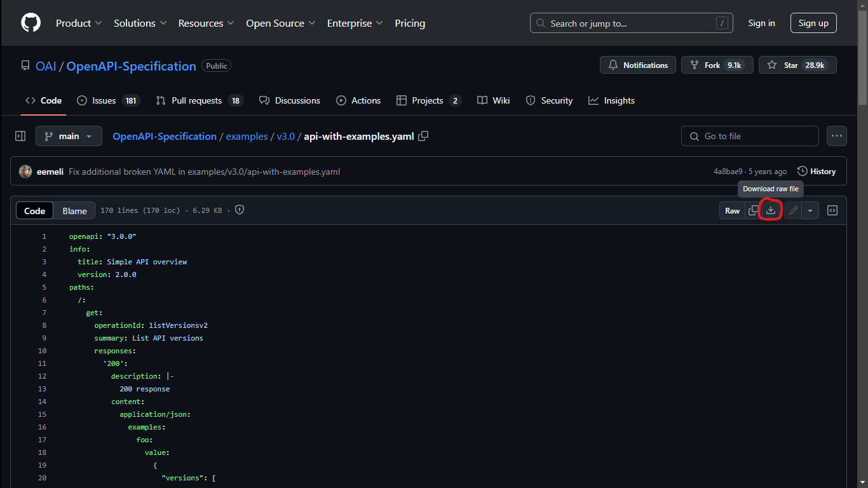Screen dimensions: 868x488
Task: Open the Projects tab
Action: 428,100
